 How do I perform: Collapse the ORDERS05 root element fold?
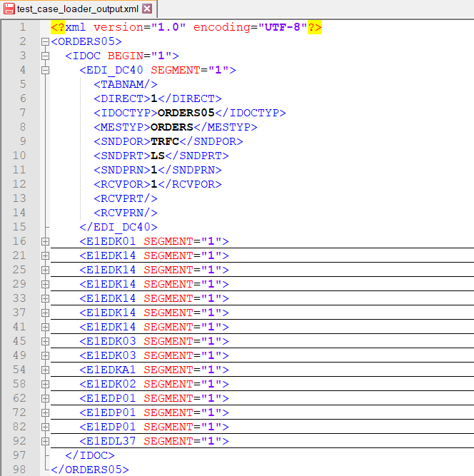(x=46, y=41)
